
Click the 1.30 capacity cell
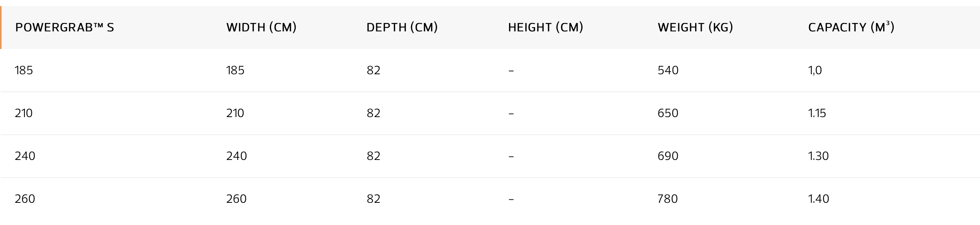818,156
